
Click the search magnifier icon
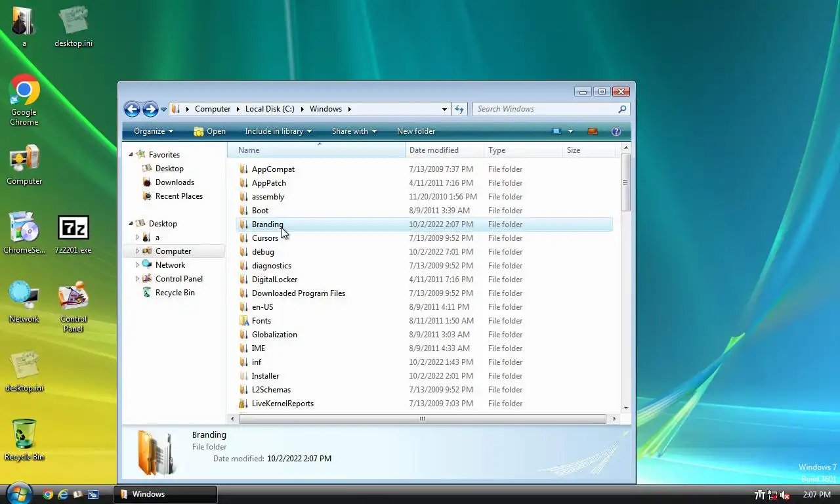[x=622, y=109]
